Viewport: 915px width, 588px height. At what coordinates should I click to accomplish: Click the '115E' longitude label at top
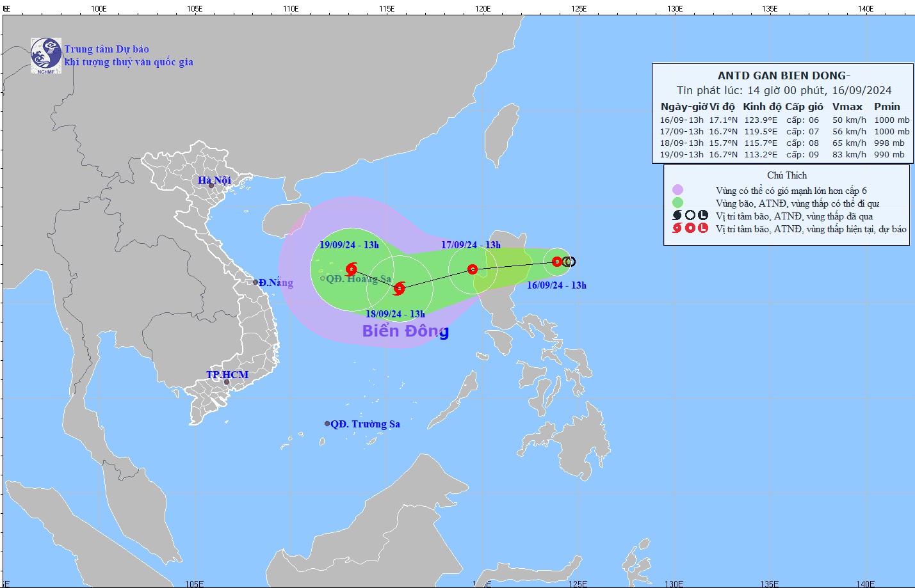(x=386, y=8)
